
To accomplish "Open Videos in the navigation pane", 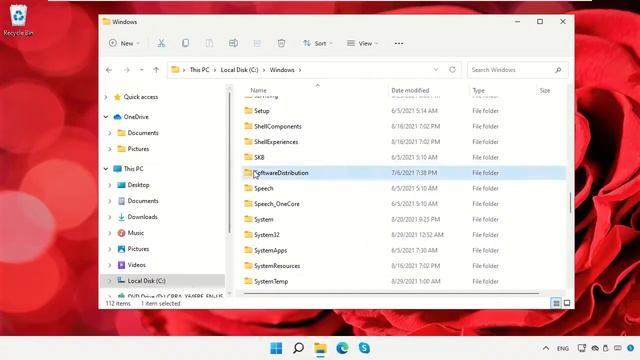I will [136, 265].
